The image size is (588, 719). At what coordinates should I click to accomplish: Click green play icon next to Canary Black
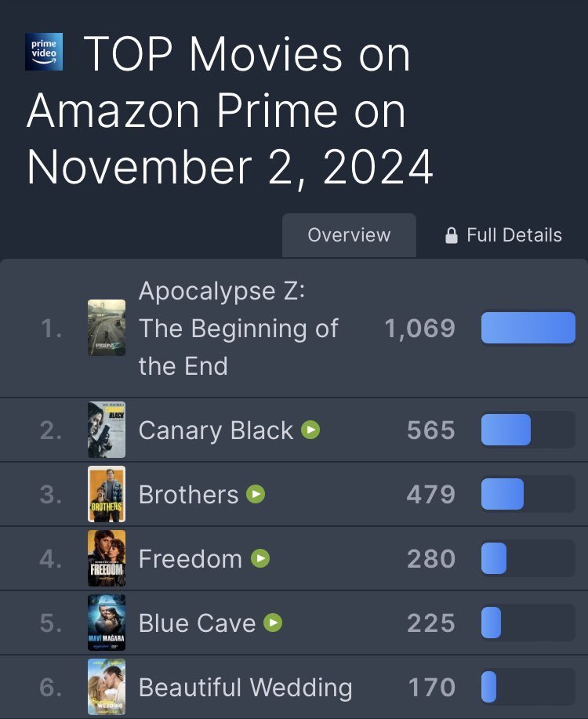pos(311,430)
